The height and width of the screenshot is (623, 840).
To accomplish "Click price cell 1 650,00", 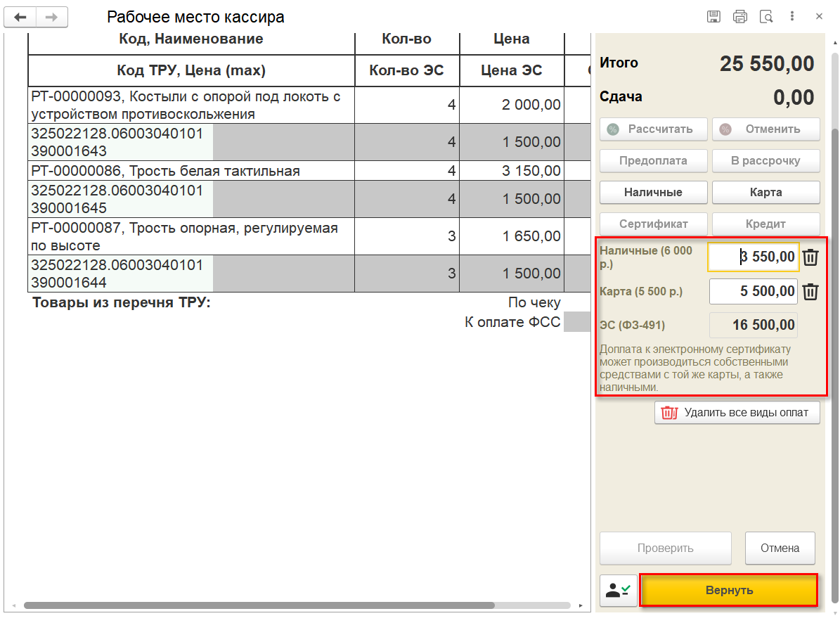I will [x=512, y=236].
